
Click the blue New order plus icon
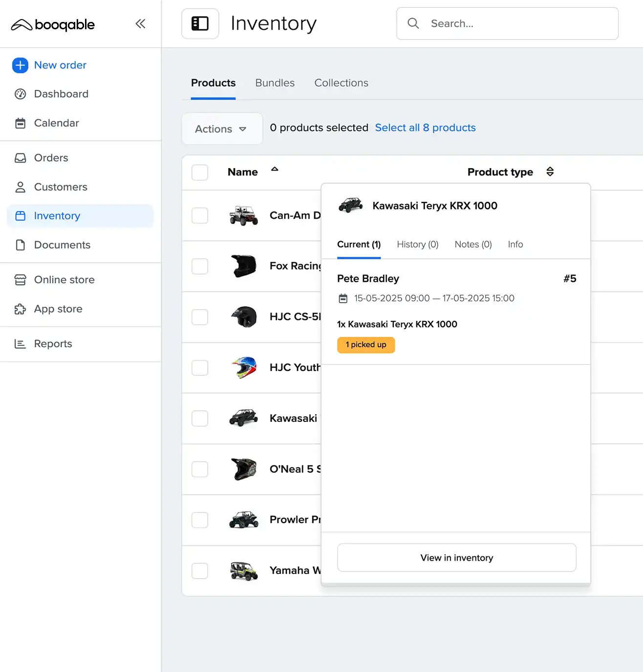pyautogui.click(x=20, y=65)
